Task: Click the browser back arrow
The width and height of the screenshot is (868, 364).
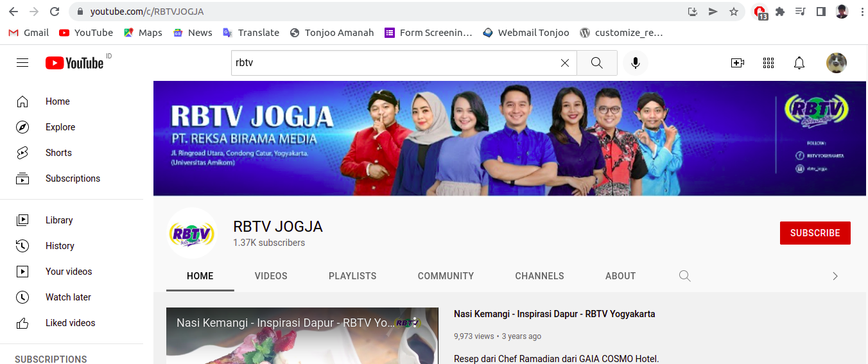Action: click(x=13, y=12)
